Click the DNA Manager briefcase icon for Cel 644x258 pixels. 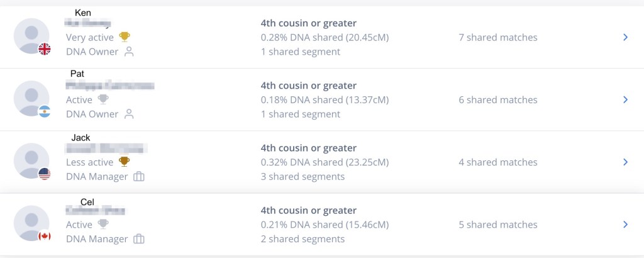point(139,239)
